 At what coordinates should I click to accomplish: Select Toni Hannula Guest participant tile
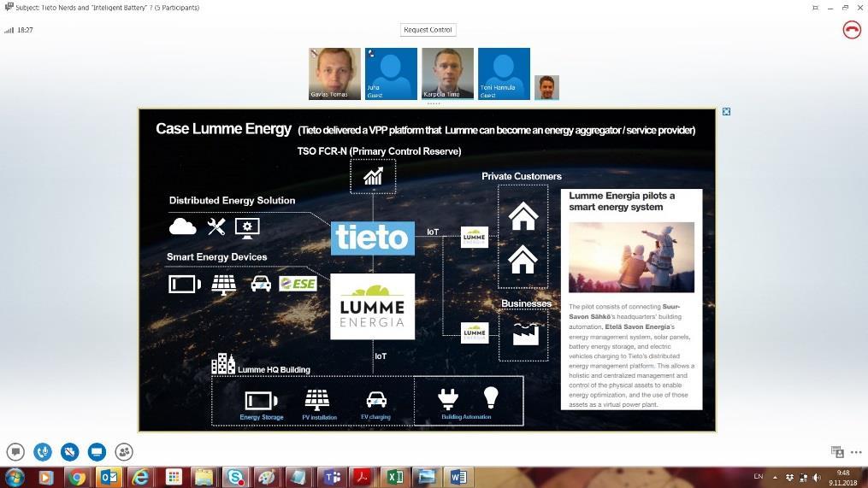(x=504, y=73)
